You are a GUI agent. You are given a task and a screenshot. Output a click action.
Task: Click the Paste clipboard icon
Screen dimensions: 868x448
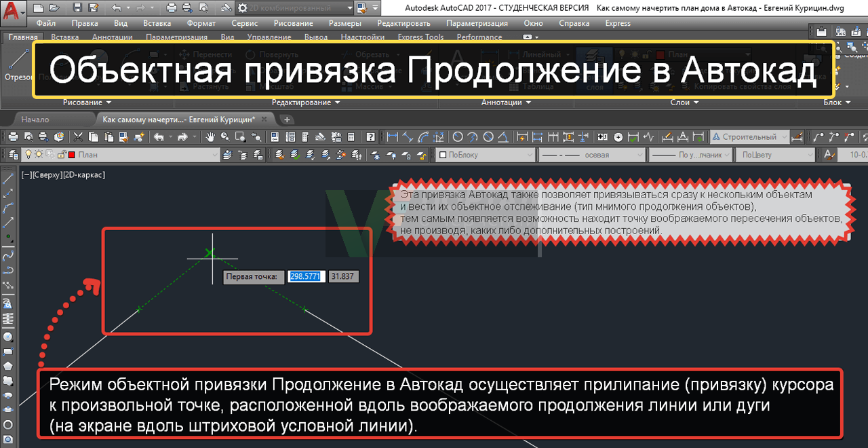click(108, 136)
